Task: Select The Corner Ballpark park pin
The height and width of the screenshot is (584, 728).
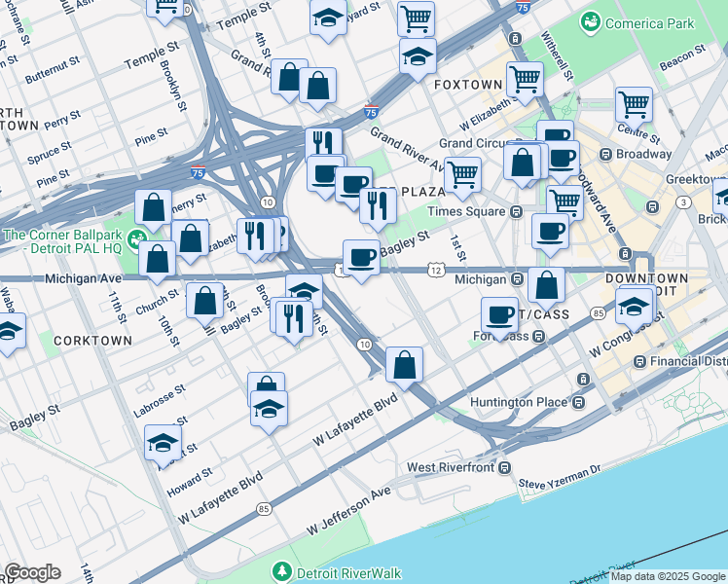Action: (x=136, y=240)
